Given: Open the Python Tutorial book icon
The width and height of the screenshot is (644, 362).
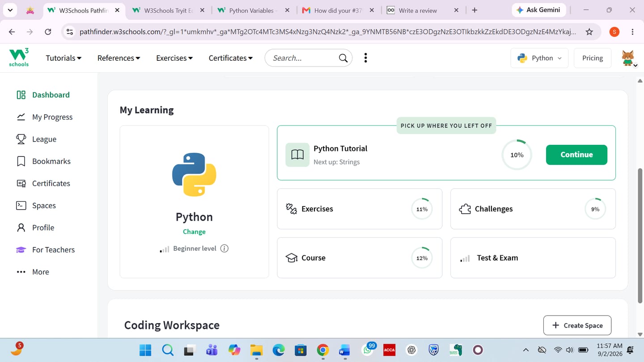Looking at the screenshot, I should (x=297, y=155).
